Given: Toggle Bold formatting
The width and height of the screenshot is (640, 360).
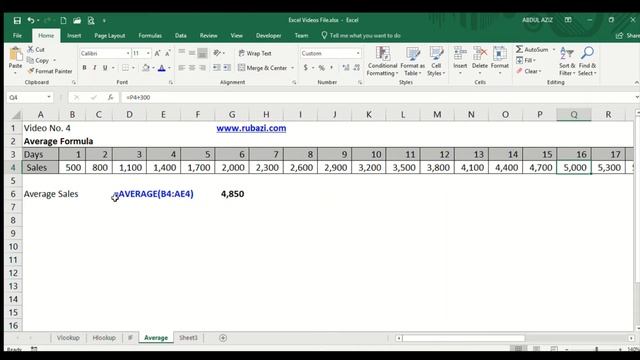Looking at the screenshot, I should 84,68.
